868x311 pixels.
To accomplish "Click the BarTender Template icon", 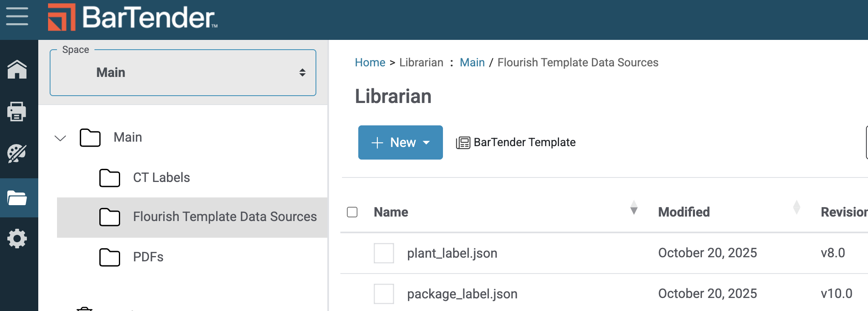I will 463,142.
